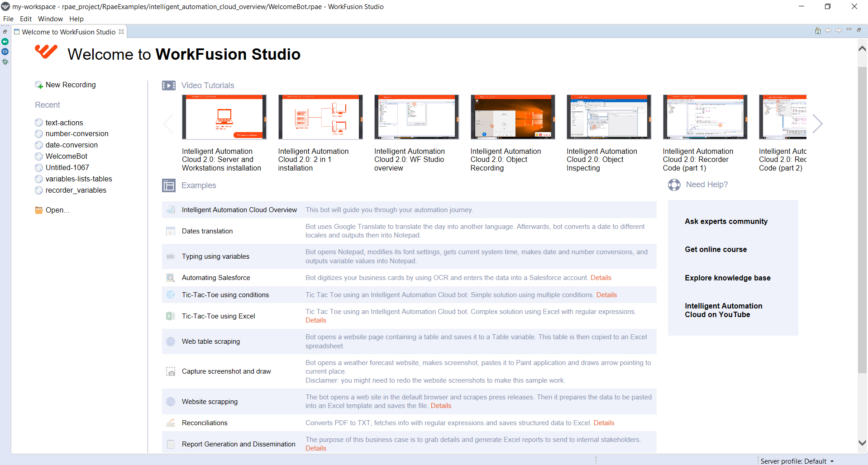The width and height of the screenshot is (868, 465).
Task: Click the Dates translation example icon
Action: pyautogui.click(x=171, y=231)
